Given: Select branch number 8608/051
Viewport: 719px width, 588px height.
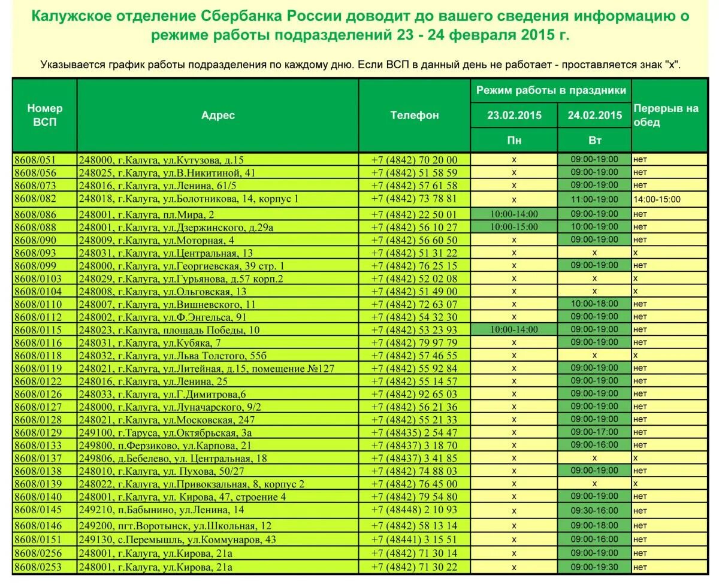Looking at the screenshot, I should pyautogui.click(x=35, y=160).
